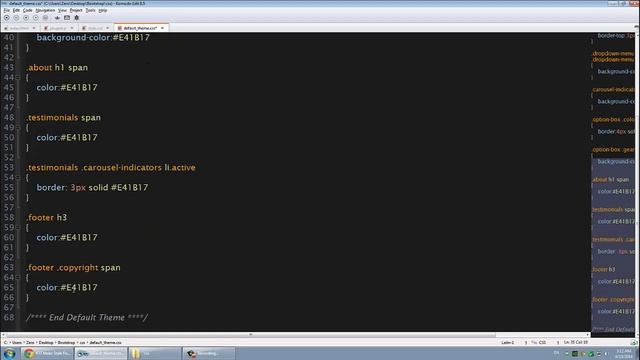Click the Pause Macro Recording toolbar icon

click(x=16, y=18)
